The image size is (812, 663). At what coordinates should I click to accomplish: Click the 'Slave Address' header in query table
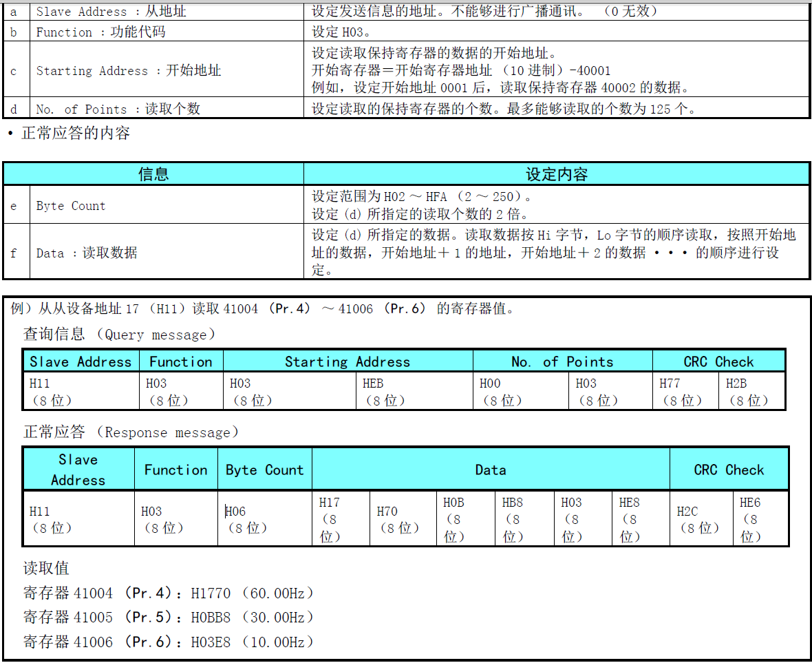pos(81,361)
